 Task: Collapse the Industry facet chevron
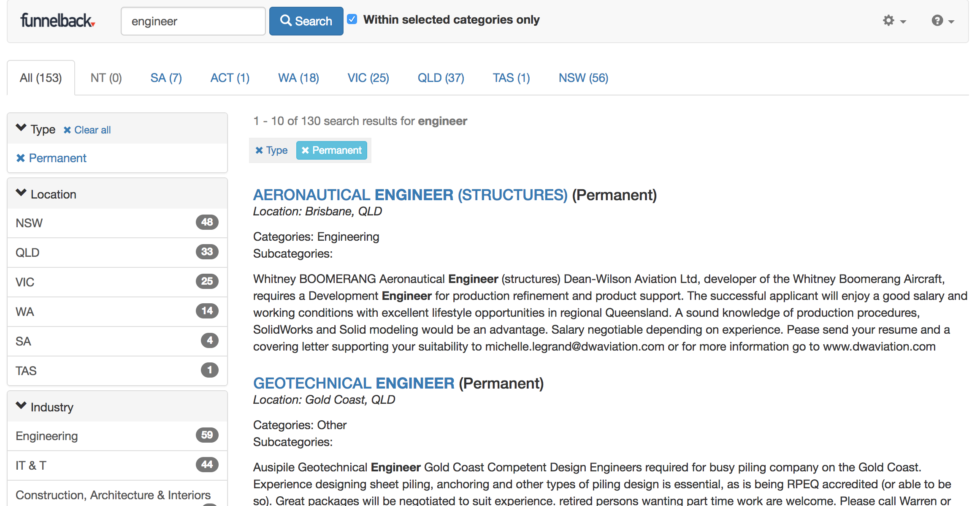[21, 406]
